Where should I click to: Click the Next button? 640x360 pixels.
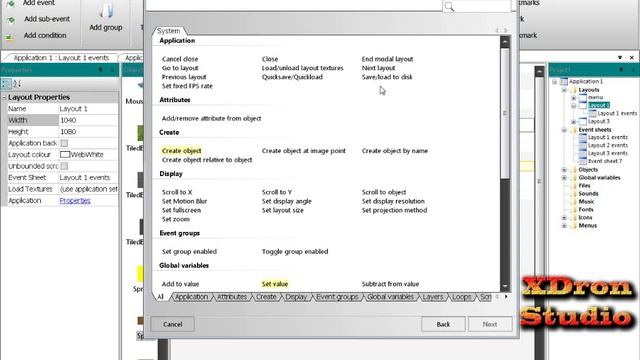click(490, 324)
